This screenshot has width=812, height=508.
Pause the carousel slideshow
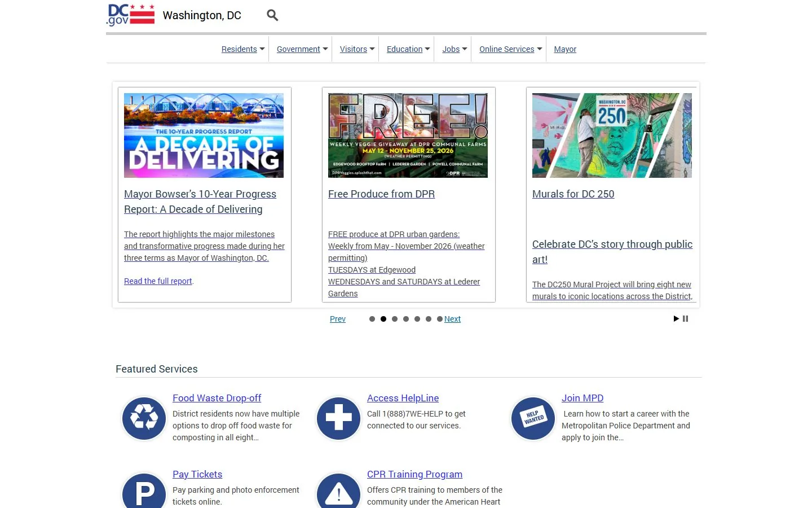[686, 319]
